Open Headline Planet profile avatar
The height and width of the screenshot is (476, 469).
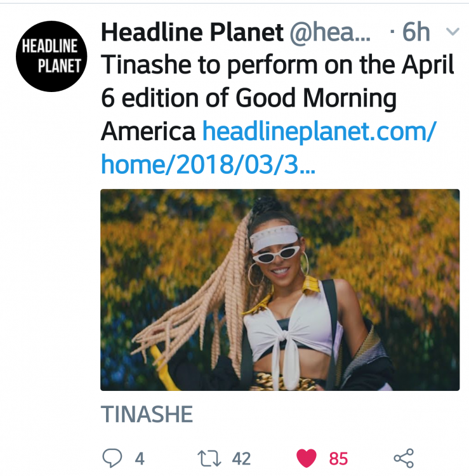51,56
